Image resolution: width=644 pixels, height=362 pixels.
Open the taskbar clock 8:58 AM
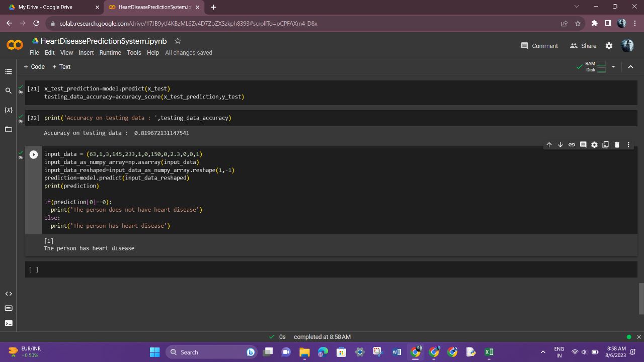[x=616, y=352]
